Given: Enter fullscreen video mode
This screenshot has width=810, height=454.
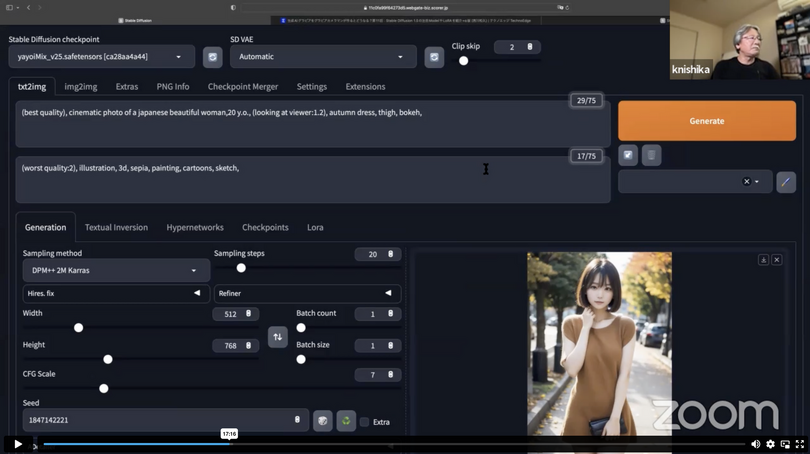Looking at the screenshot, I should point(800,444).
